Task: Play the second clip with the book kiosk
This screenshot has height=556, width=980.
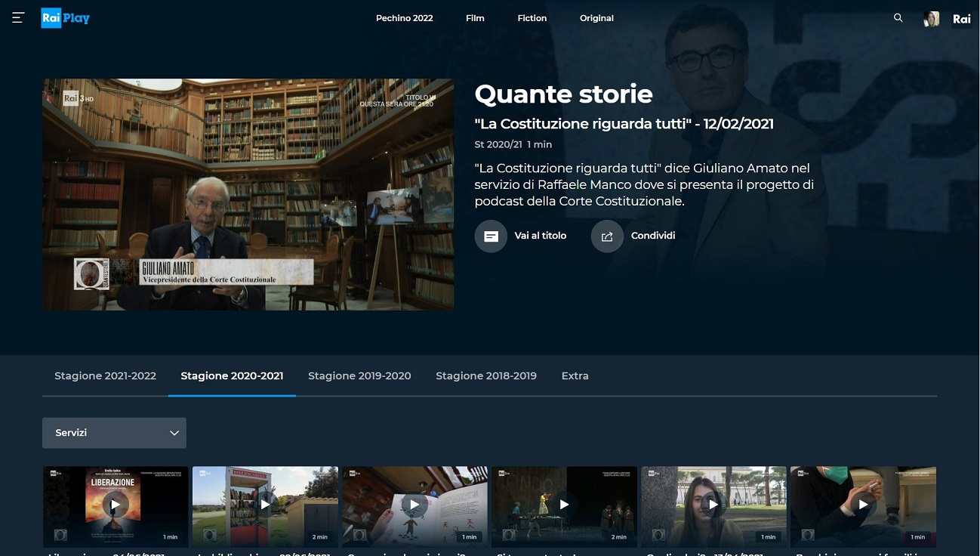Action: pos(265,505)
